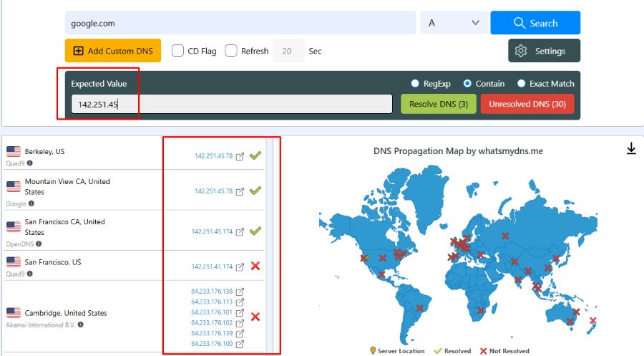This screenshot has height=356, width=644.
Task: Click IP link 142.251.45.78 in Berkeley row
Action: [213, 156]
